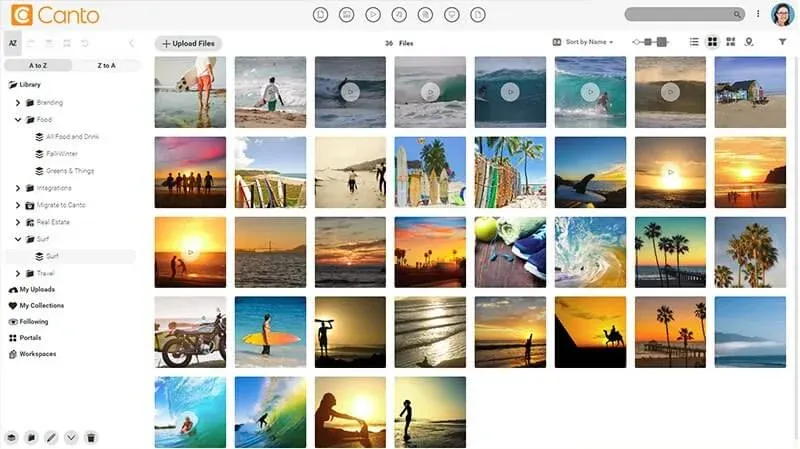This screenshot has width=800, height=449.
Task: Adjust the thumbnail size slider
Action: [650, 42]
